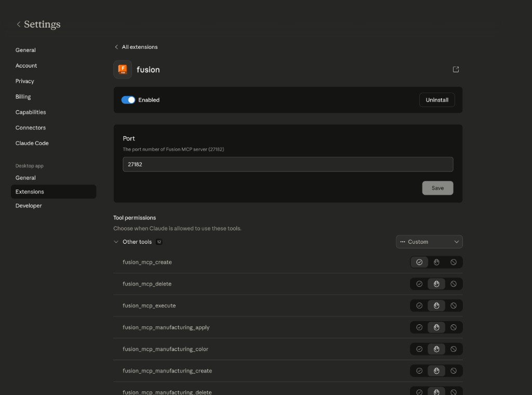
Task: Click the fusion_mcp_manufacturing_create label
Action: pyautogui.click(x=167, y=371)
